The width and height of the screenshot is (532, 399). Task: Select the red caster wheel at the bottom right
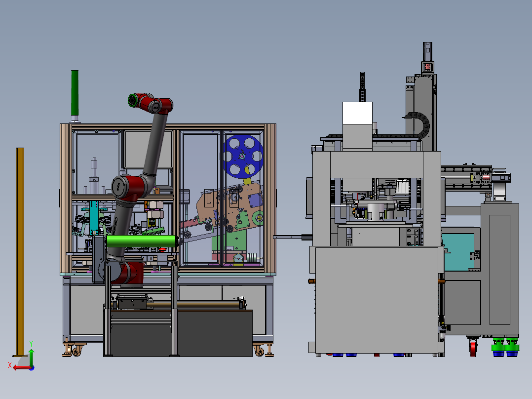click(x=473, y=349)
